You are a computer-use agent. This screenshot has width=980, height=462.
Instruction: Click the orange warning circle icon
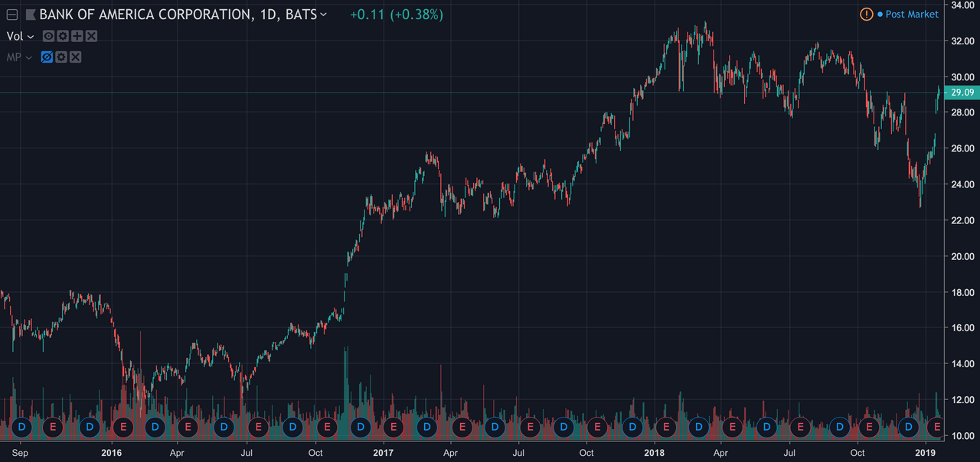(x=867, y=14)
